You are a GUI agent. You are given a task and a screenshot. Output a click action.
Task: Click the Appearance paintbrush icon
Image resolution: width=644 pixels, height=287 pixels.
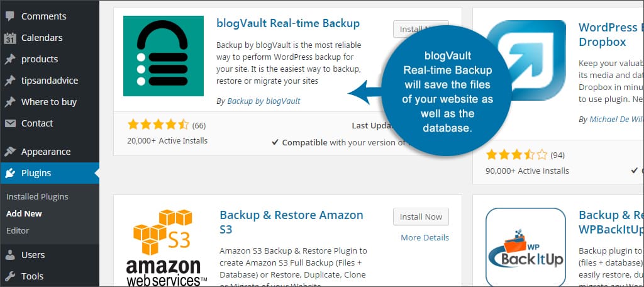pos(9,152)
